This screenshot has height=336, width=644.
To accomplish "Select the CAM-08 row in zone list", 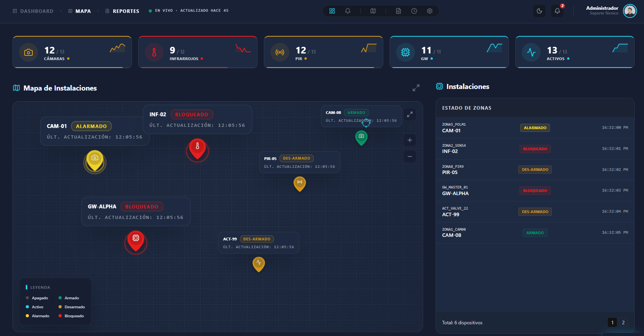I will click(x=535, y=233).
